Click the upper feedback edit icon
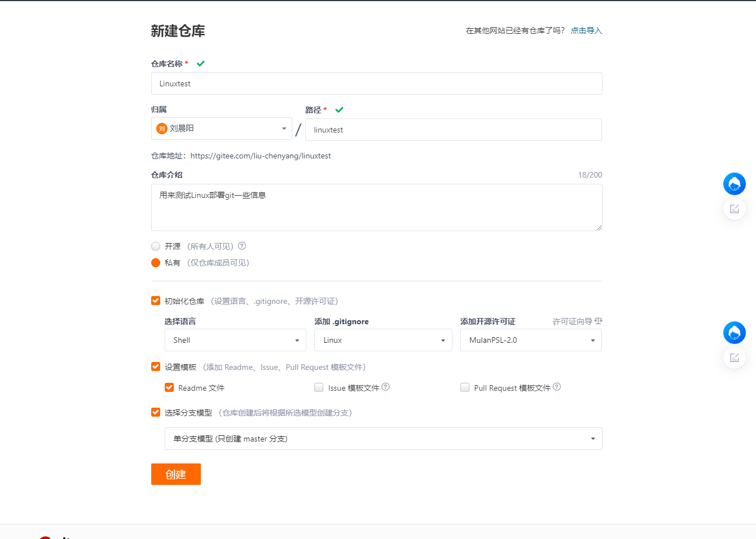Image resolution: width=756 pixels, height=539 pixels. [735, 209]
